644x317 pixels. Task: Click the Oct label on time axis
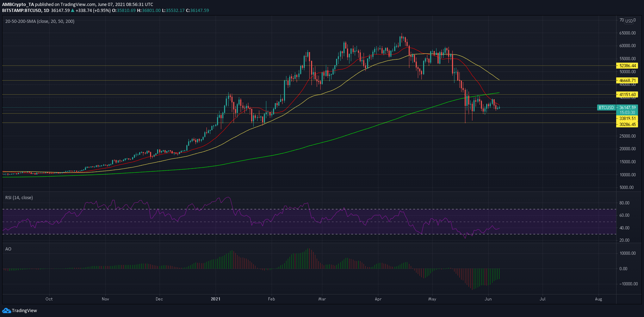[49, 299]
